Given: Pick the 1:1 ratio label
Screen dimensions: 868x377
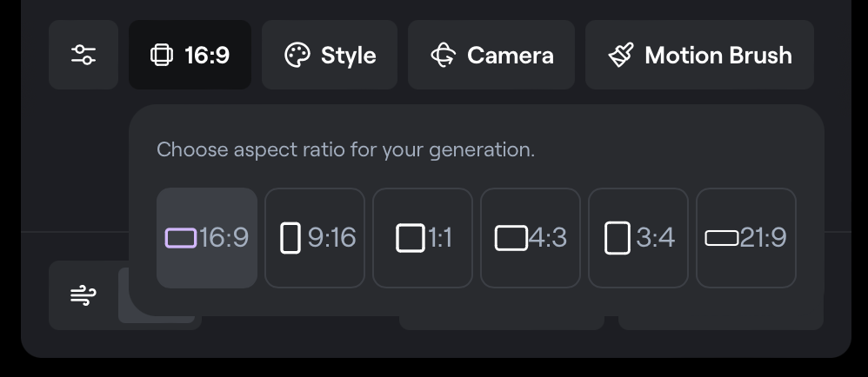Looking at the screenshot, I should pyautogui.click(x=440, y=238).
